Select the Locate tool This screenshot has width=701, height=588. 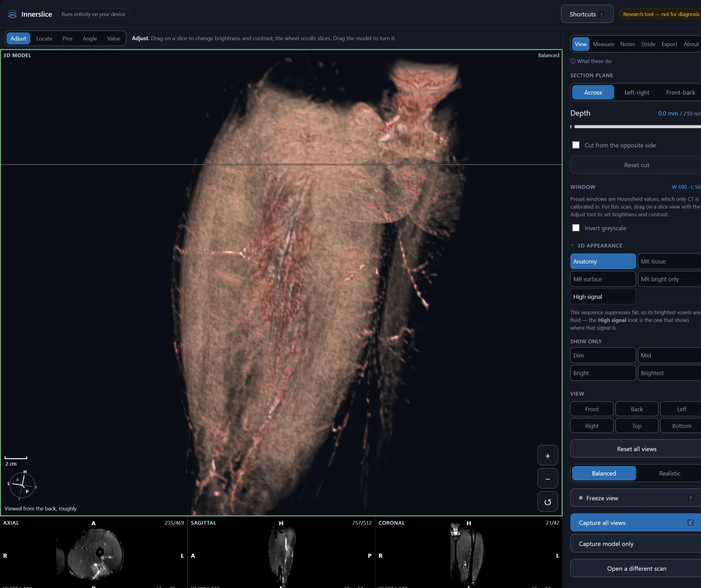point(44,38)
